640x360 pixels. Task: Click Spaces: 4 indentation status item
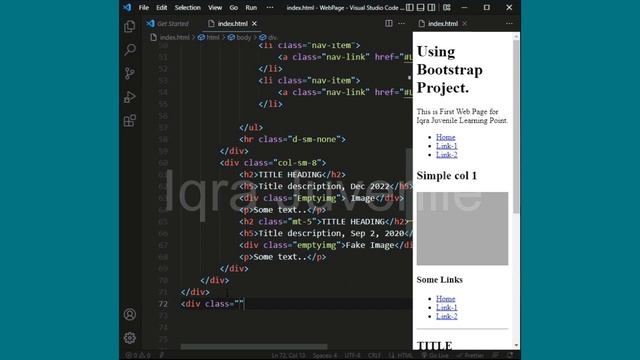tap(325, 356)
